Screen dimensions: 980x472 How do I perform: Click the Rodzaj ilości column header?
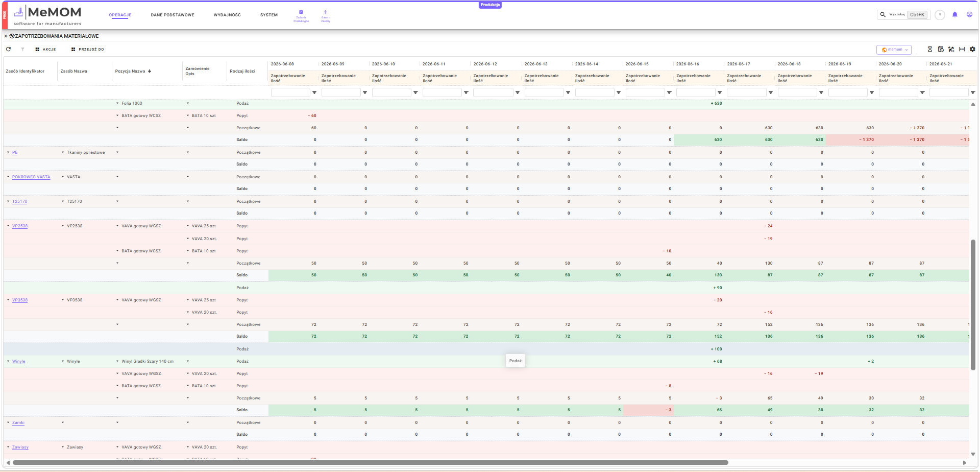(242, 71)
